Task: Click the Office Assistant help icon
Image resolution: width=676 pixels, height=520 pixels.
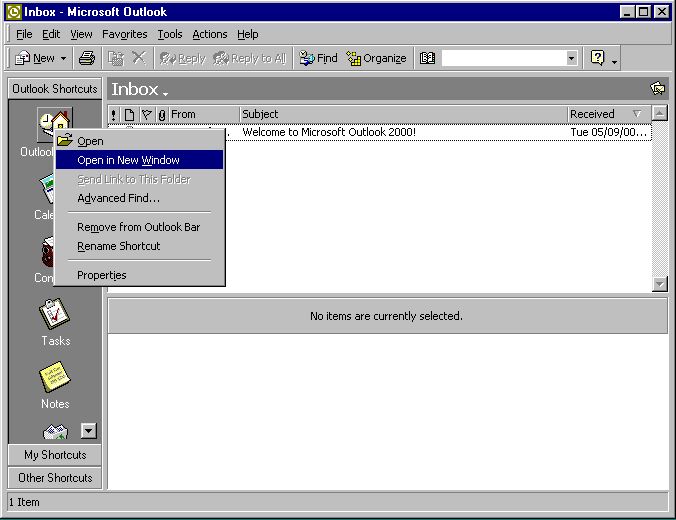Action: click(x=598, y=58)
